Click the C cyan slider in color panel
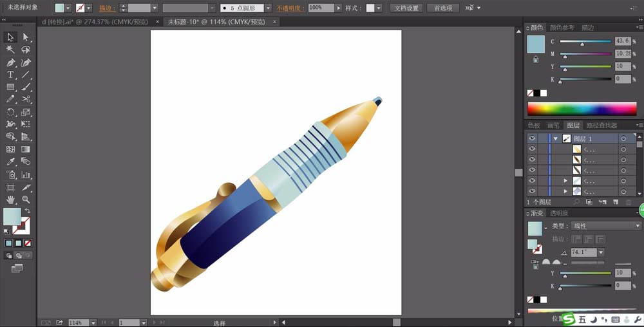The width and height of the screenshot is (644, 327). (x=585, y=42)
